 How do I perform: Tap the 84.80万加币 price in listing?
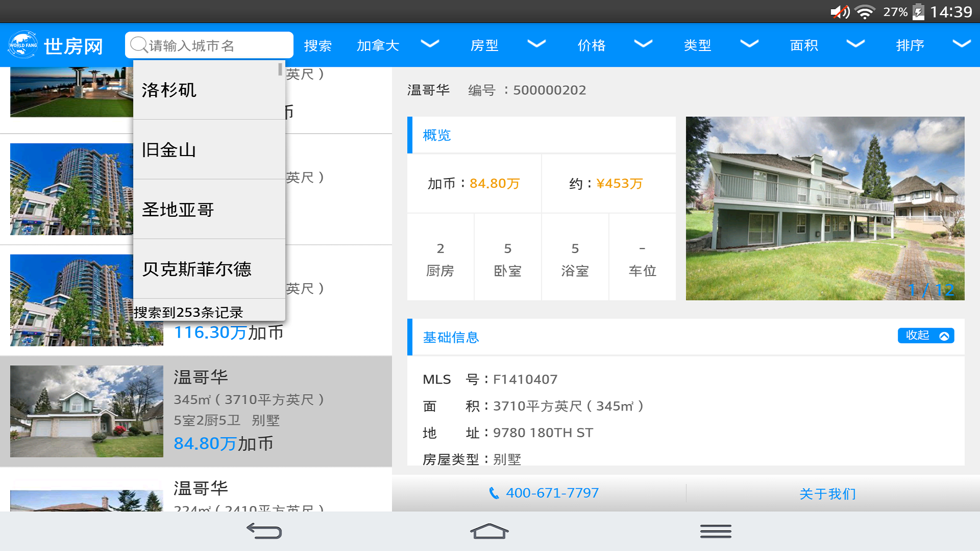[223, 443]
